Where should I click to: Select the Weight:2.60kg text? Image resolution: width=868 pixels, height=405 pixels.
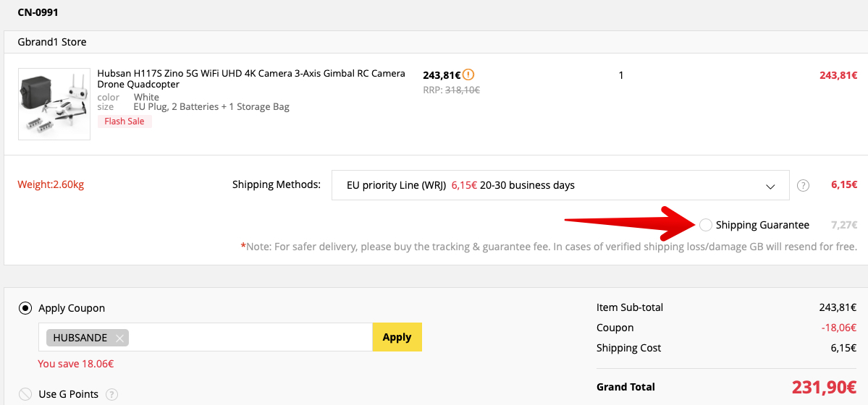pyautogui.click(x=51, y=185)
